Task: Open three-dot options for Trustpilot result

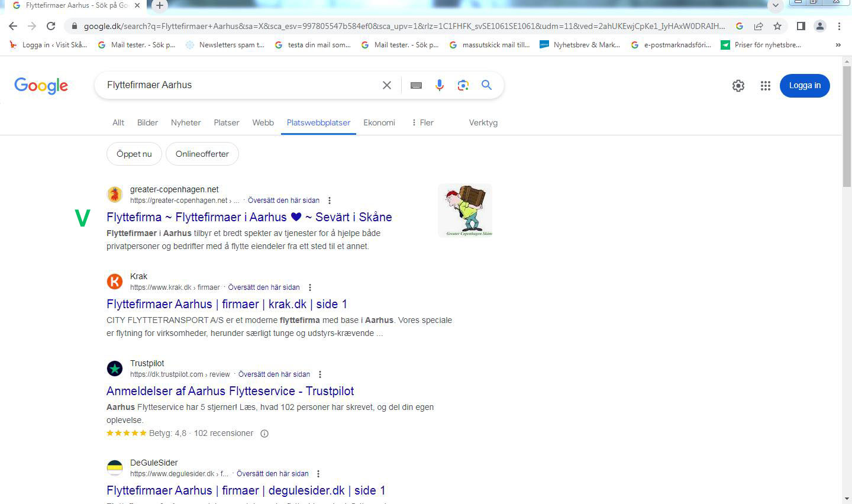Action: tap(320, 374)
